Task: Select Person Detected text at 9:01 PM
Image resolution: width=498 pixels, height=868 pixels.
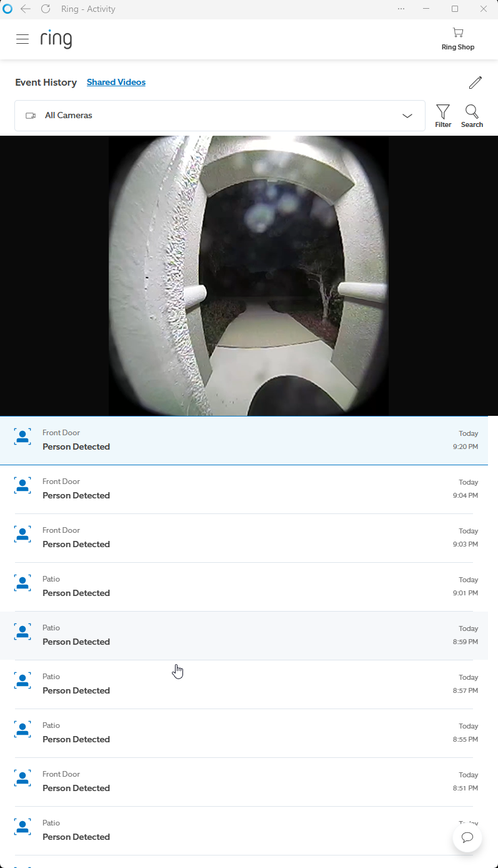Action: tap(76, 593)
